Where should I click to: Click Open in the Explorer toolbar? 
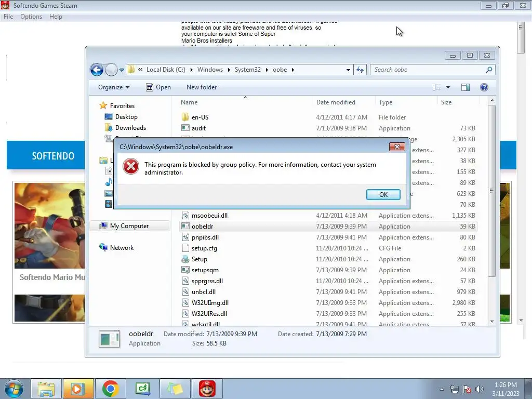coord(158,87)
